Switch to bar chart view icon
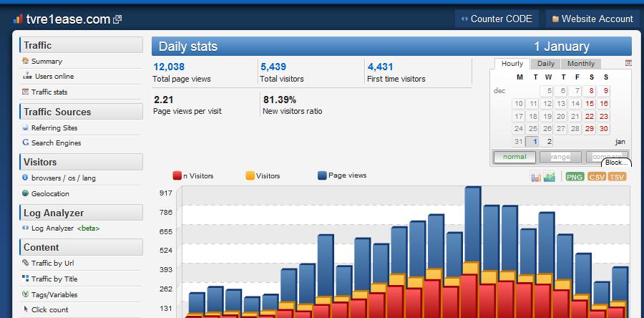This screenshot has width=644, height=318. 535,176
